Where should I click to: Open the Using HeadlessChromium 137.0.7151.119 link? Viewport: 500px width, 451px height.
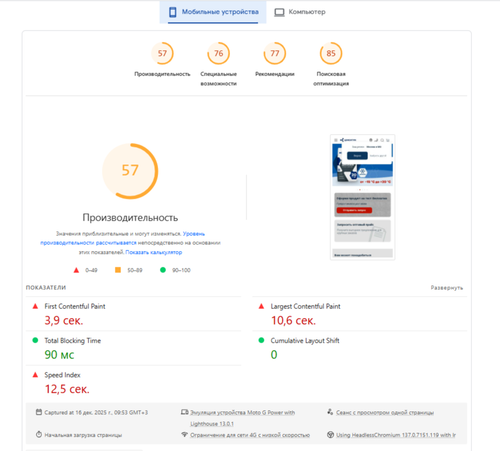396,435
